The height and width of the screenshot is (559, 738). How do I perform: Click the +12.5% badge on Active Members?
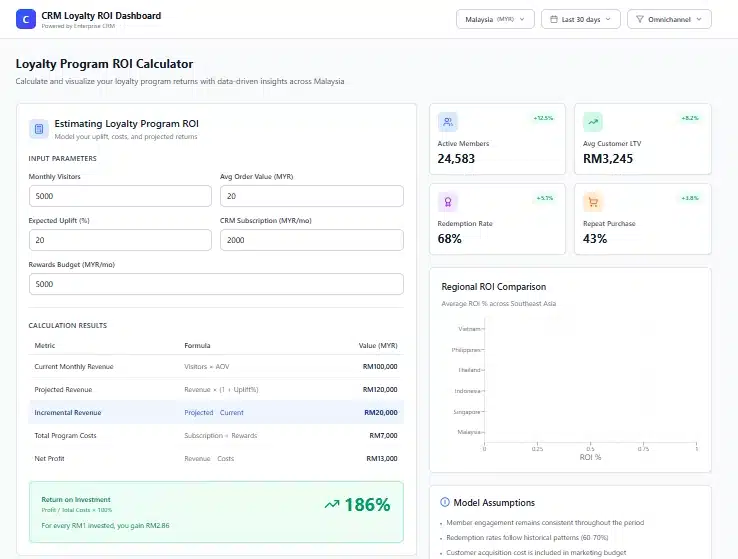tap(543, 118)
